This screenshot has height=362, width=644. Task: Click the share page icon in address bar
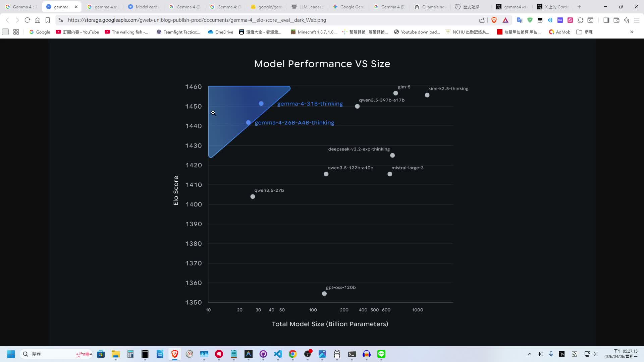pyautogui.click(x=482, y=20)
